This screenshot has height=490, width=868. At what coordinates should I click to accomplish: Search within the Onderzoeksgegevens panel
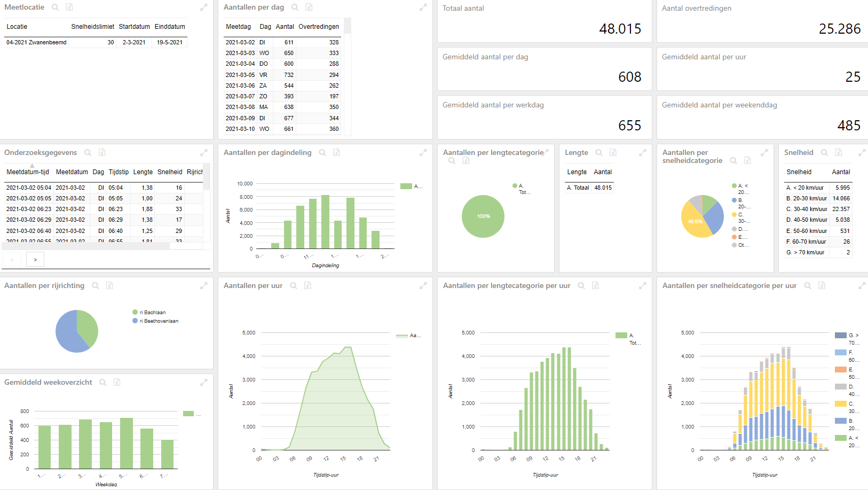point(88,153)
